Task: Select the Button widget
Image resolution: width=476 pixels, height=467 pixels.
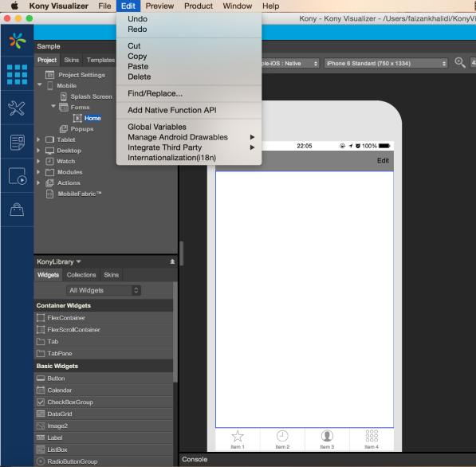Action: [x=104, y=378]
